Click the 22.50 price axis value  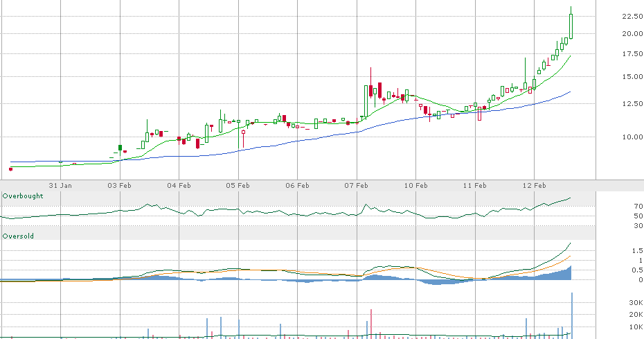(x=632, y=16)
